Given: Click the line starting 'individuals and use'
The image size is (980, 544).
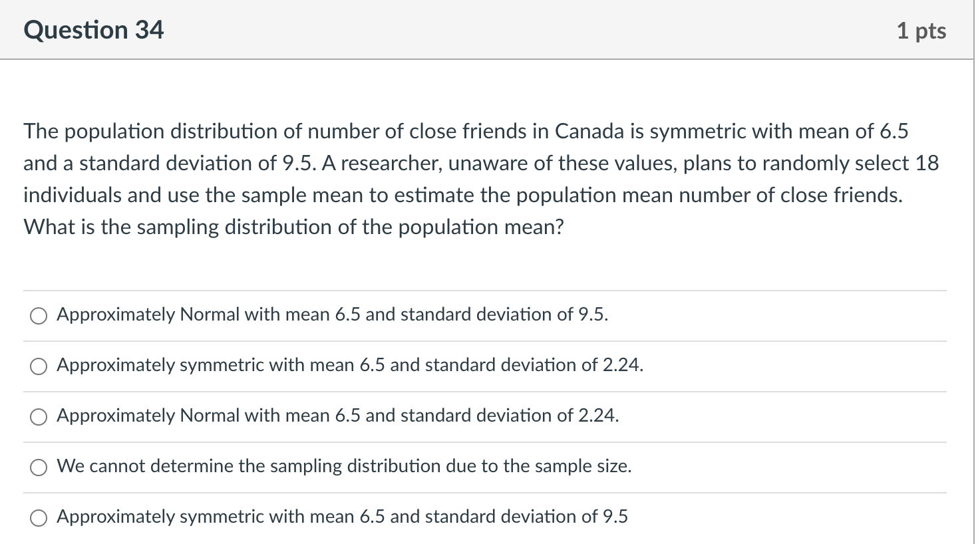Looking at the screenshot, I should pyautogui.click(x=462, y=196).
